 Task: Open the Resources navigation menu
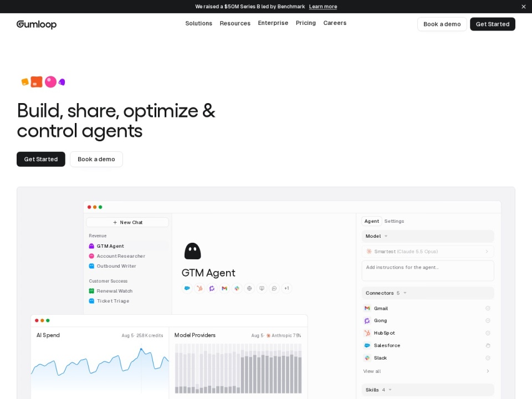click(235, 23)
